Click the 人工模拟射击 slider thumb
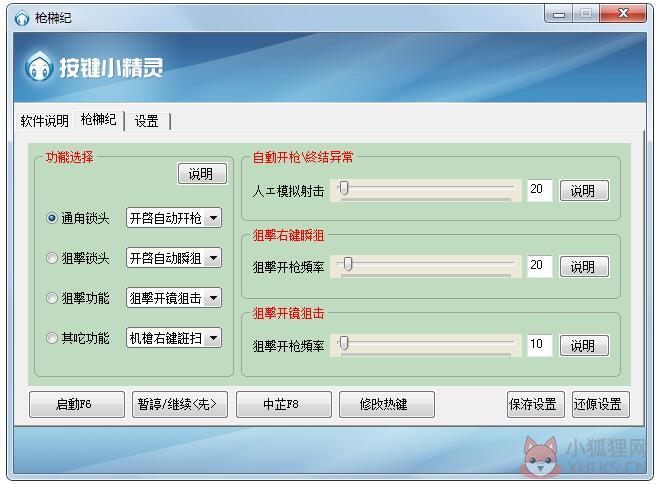This screenshot has height=484, width=658. pyautogui.click(x=344, y=188)
